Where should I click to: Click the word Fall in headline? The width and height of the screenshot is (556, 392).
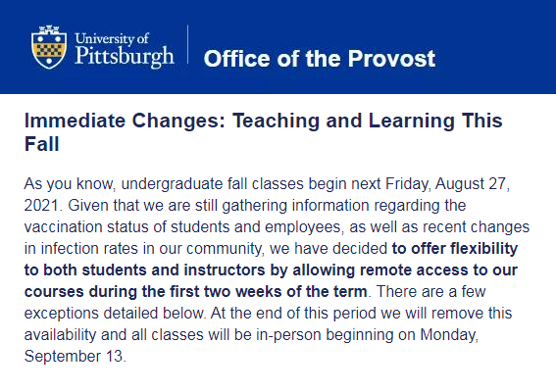click(x=41, y=144)
